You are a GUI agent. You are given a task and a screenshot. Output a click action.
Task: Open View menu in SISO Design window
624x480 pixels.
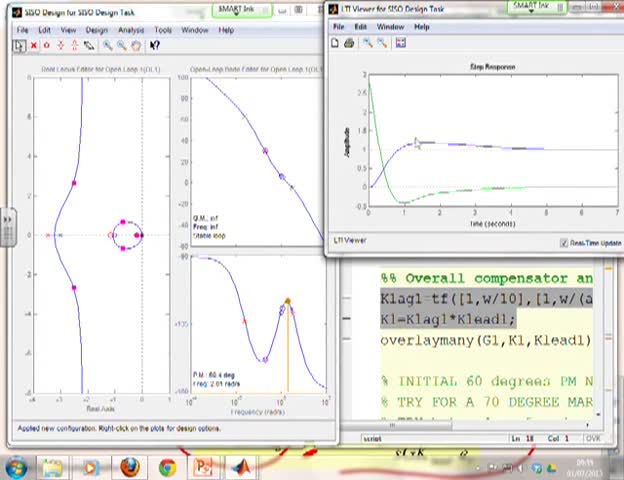68,30
